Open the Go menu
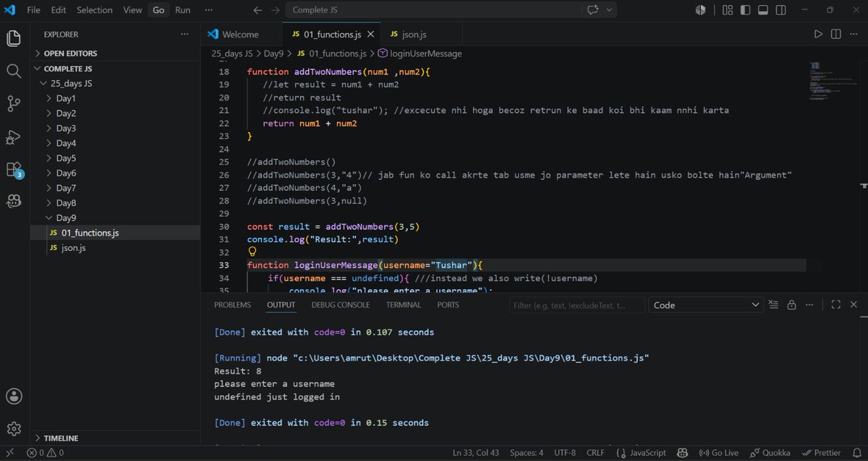868x461 pixels. pyautogui.click(x=158, y=10)
